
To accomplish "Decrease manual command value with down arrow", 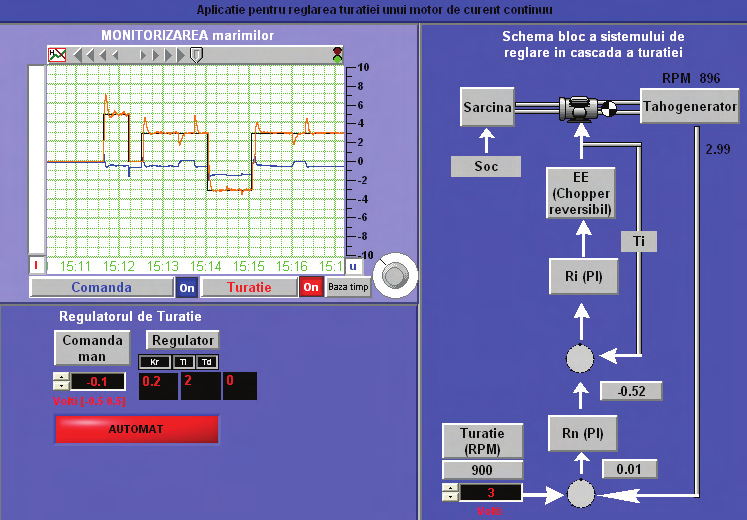I will click(x=61, y=386).
